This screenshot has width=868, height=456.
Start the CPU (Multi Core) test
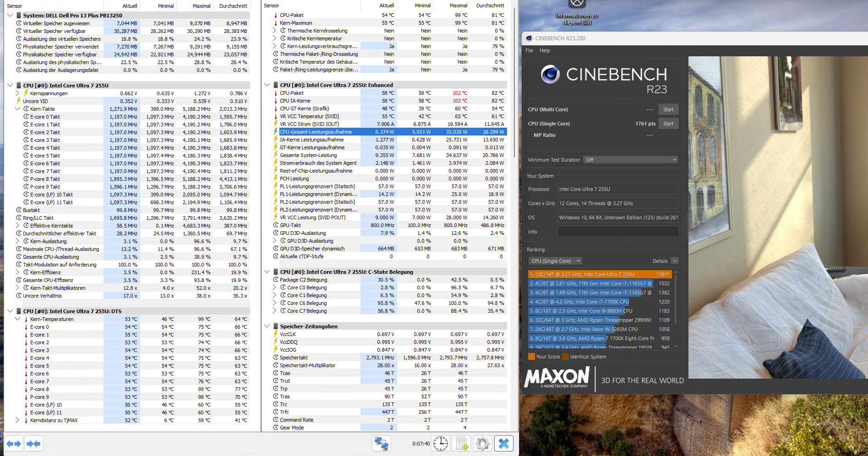[668, 109]
